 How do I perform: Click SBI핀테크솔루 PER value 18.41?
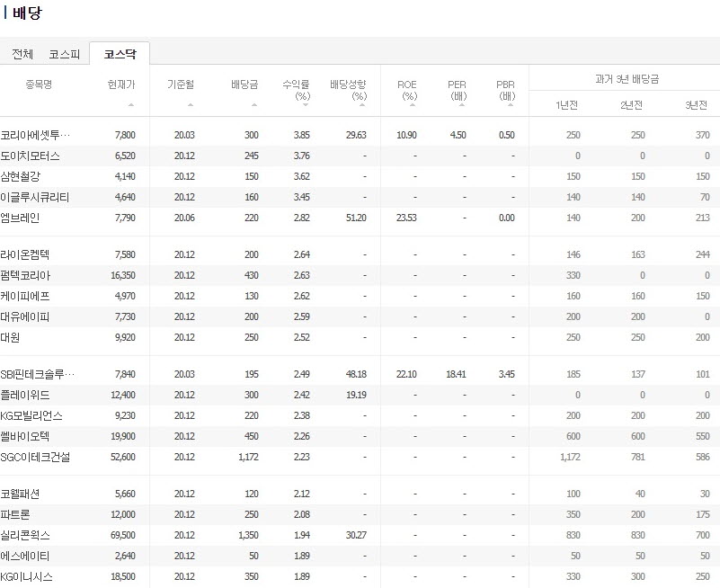click(456, 374)
